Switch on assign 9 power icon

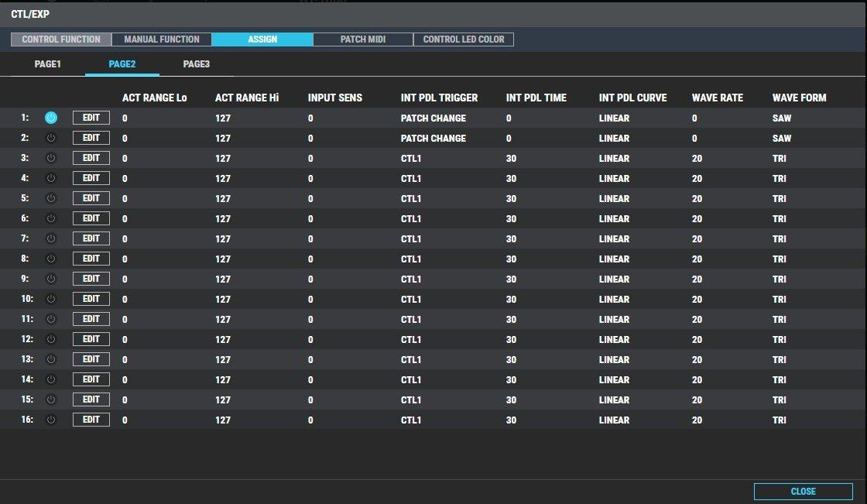[51, 279]
